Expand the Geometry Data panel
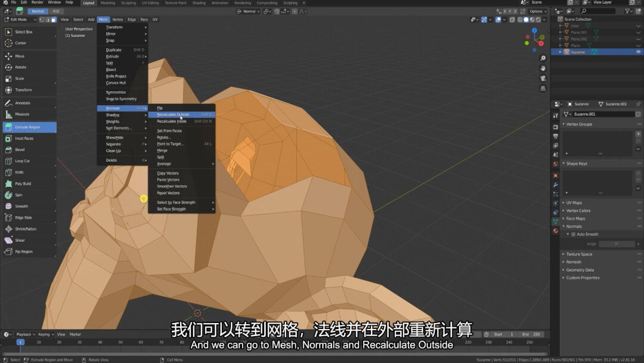644x363 pixels. coord(580,270)
